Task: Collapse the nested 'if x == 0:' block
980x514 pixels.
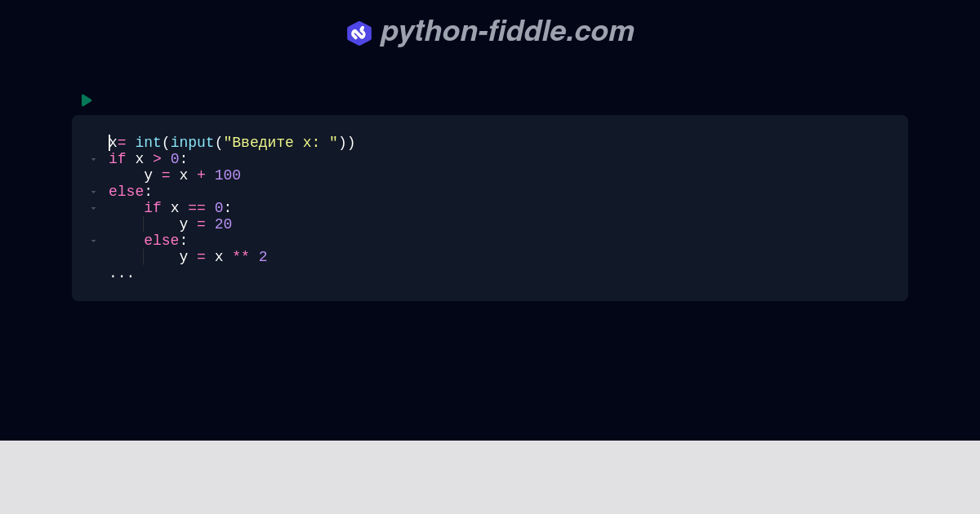Action: (93, 208)
